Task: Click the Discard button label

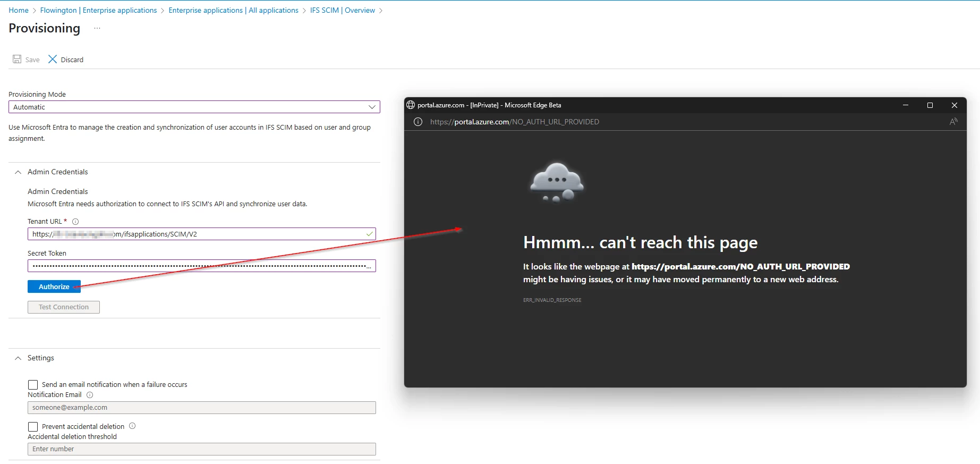Action: 72,60
